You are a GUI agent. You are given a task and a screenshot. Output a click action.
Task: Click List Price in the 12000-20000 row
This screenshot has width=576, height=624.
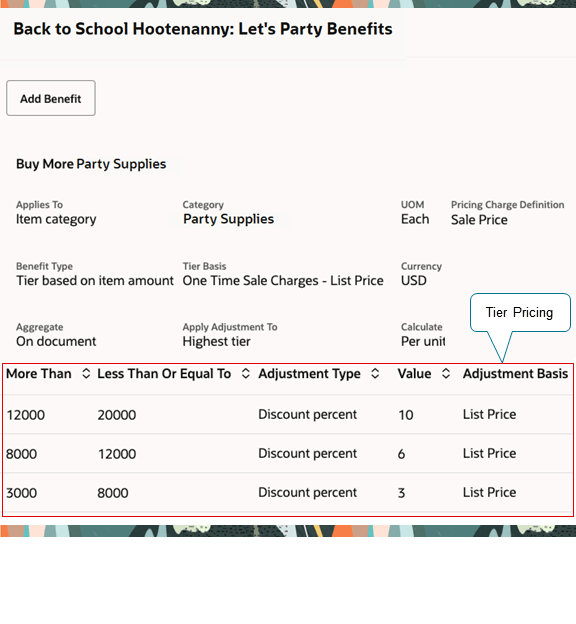(489, 415)
